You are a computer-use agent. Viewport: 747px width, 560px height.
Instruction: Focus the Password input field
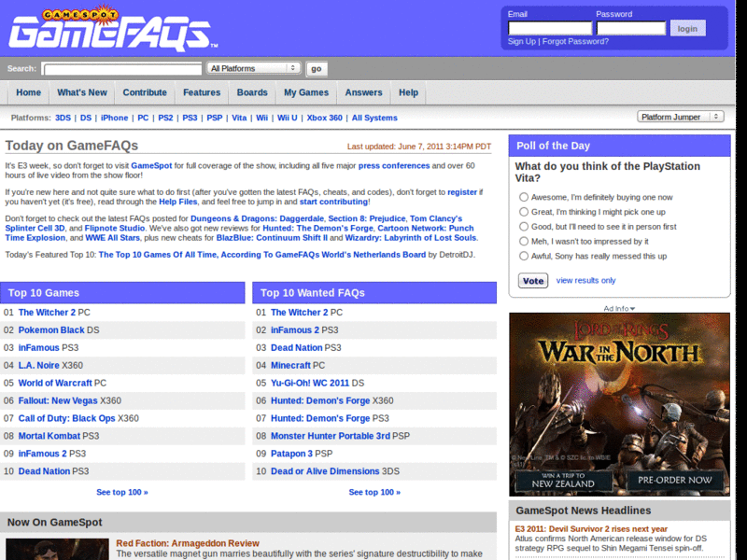click(x=631, y=29)
